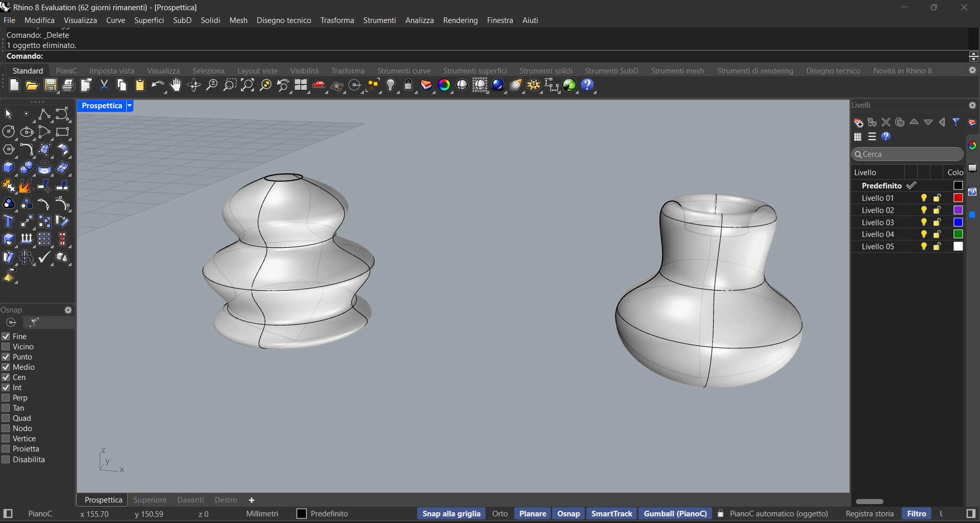The width and height of the screenshot is (980, 523).
Task: Select the Rotate view tool in the toolbar
Action: (x=194, y=85)
